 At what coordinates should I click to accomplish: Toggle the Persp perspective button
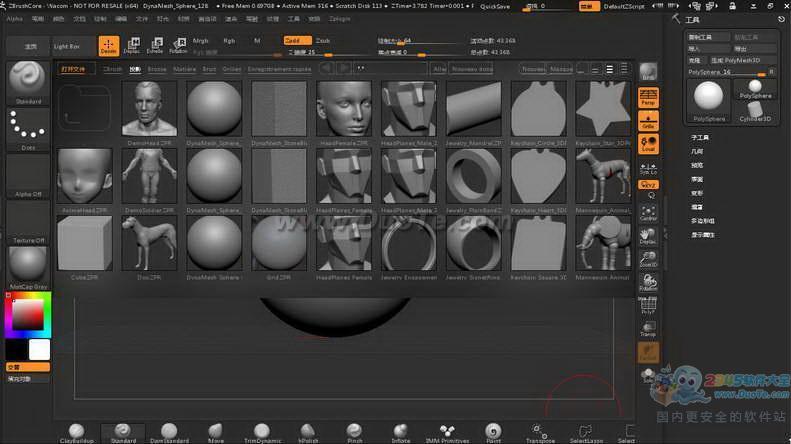(x=648, y=97)
